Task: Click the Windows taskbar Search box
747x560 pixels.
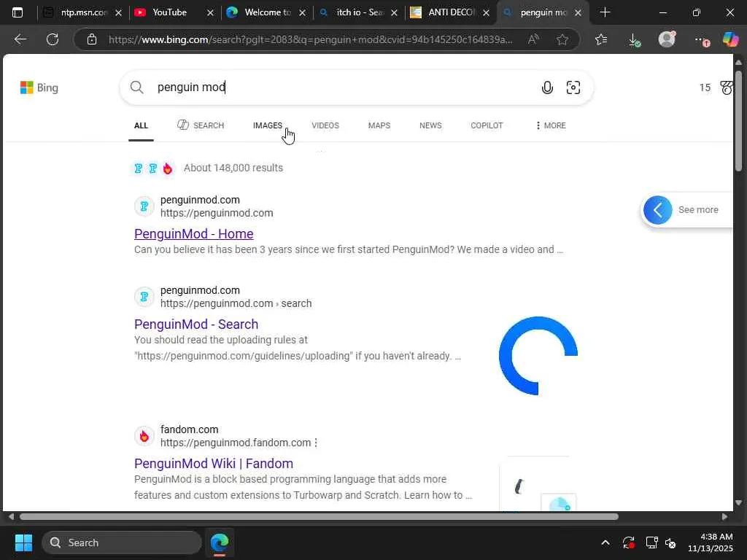Action: (122, 542)
